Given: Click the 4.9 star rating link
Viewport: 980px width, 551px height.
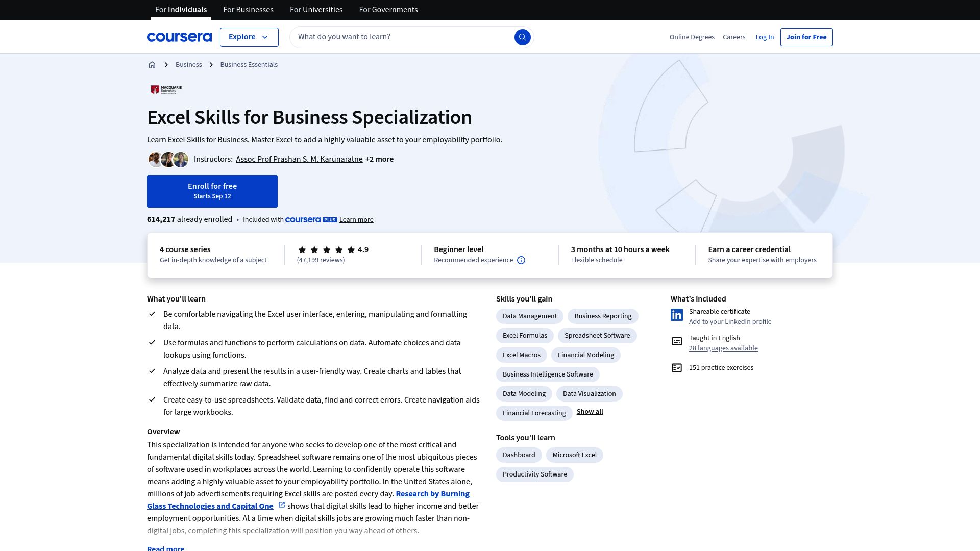Looking at the screenshot, I should (x=363, y=249).
